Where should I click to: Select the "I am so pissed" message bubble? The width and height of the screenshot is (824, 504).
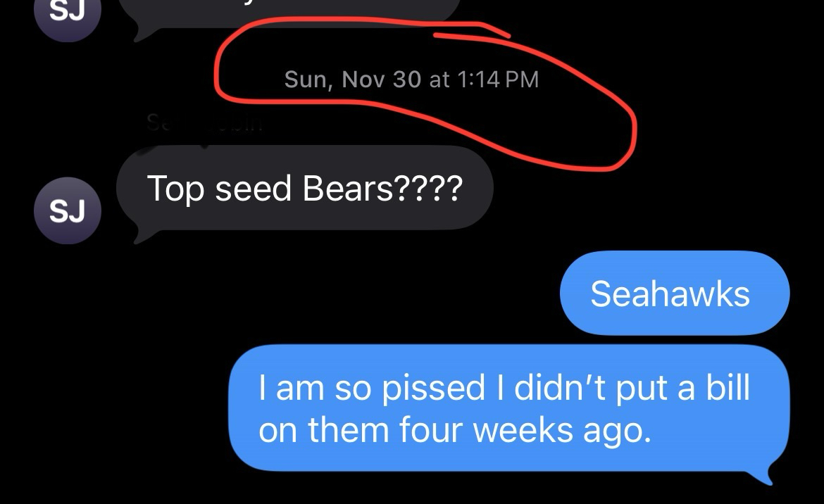[508, 408]
